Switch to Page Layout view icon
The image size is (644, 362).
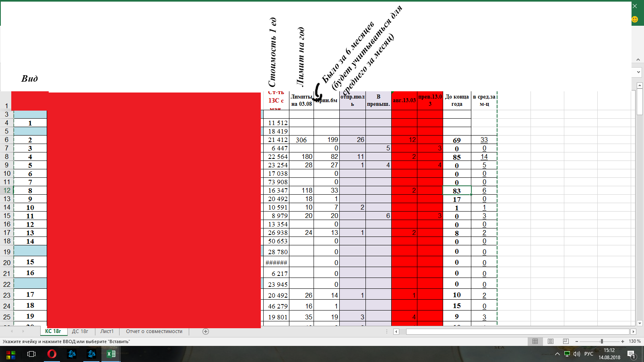551,341
